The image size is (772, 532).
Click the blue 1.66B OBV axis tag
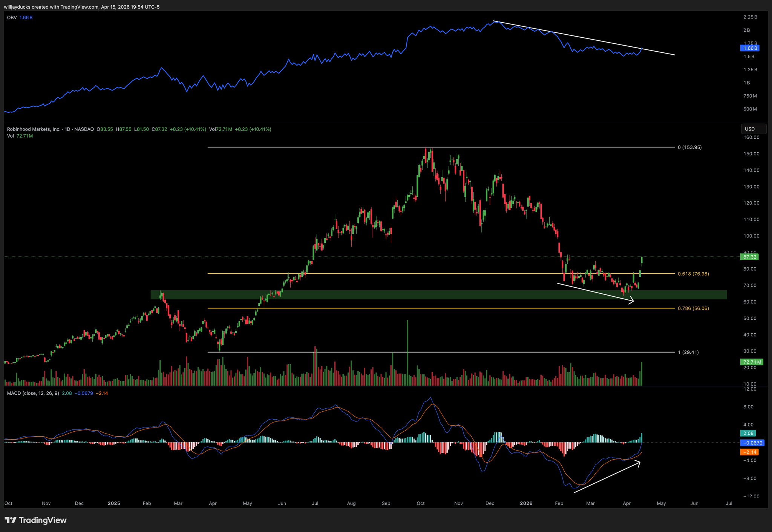[x=749, y=48]
